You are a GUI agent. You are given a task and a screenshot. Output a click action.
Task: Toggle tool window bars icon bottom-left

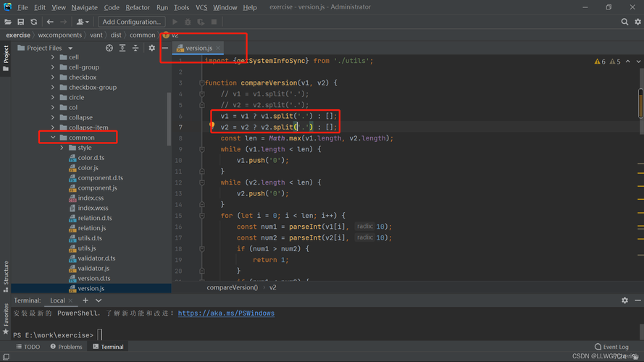click(x=6, y=357)
